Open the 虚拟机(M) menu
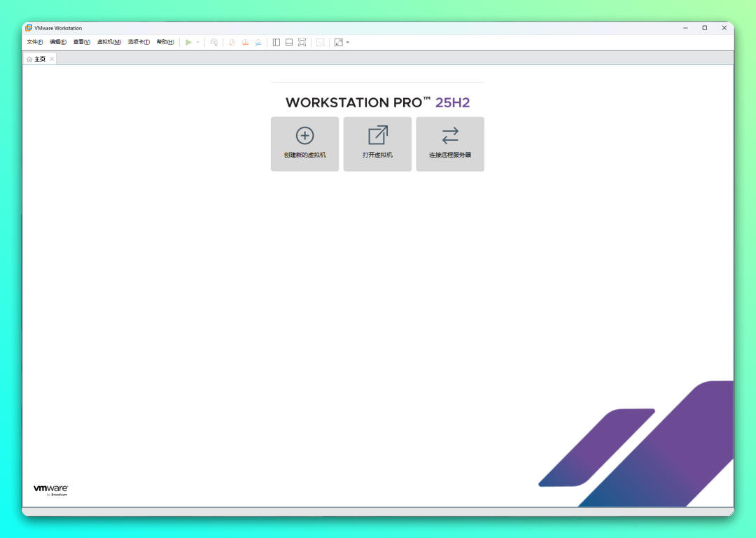Image resolution: width=756 pixels, height=538 pixels. point(108,42)
